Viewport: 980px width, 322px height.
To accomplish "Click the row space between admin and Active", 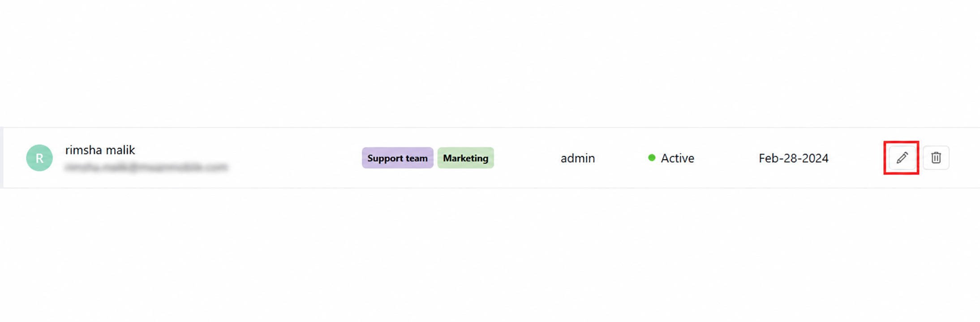I will [622, 158].
